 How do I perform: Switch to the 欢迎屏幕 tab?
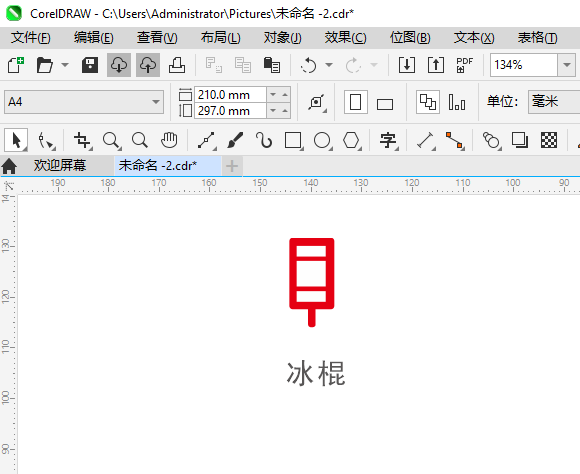coord(60,165)
